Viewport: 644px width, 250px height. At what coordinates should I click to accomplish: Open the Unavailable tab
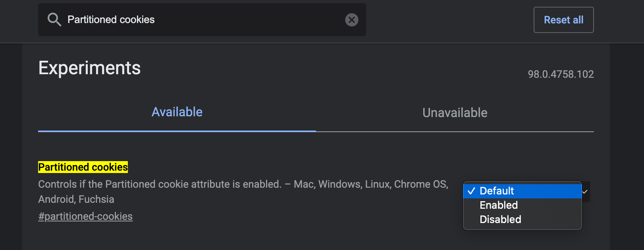tap(455, 113)
